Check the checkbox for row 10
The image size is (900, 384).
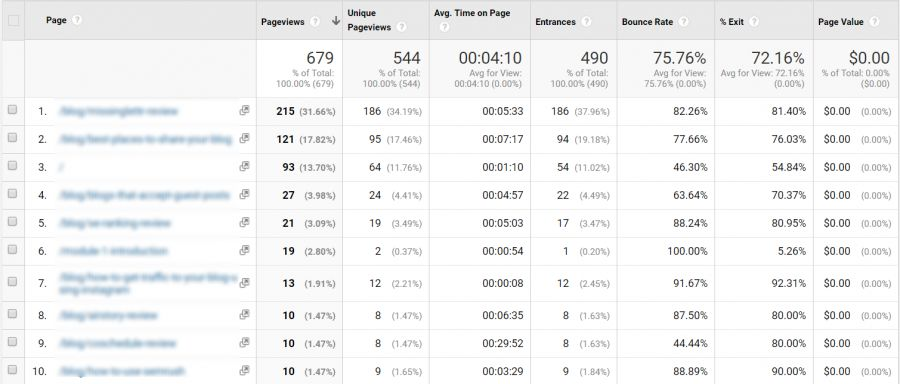pos(13,370)
